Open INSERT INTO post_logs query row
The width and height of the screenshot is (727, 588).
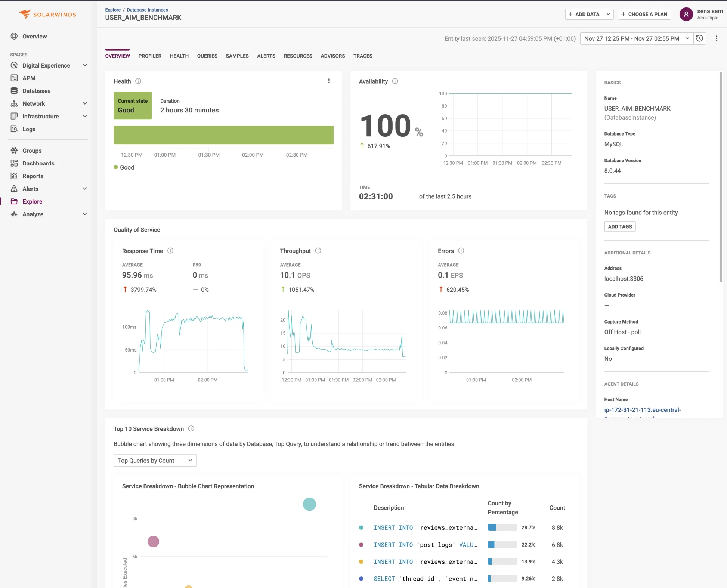(x=464, y=545)
